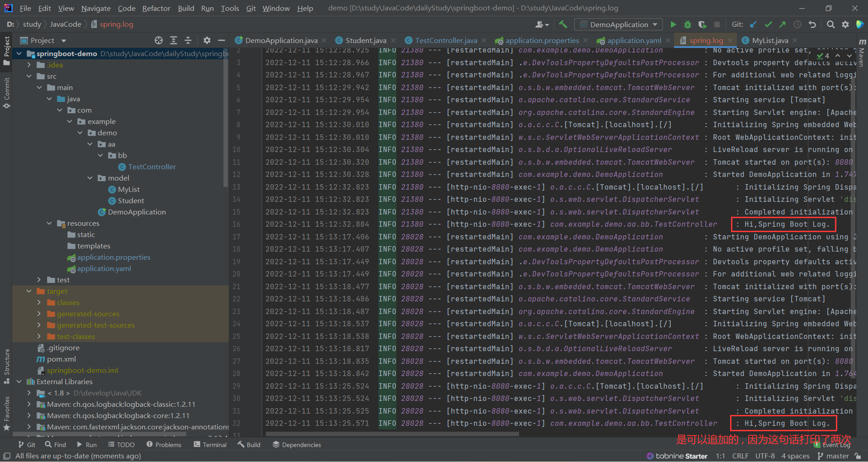Image resolution: width=868 pixels, height=462 pixels.
Task: Open the Structure tool window side tab
Action: click(x=6, y=366)
